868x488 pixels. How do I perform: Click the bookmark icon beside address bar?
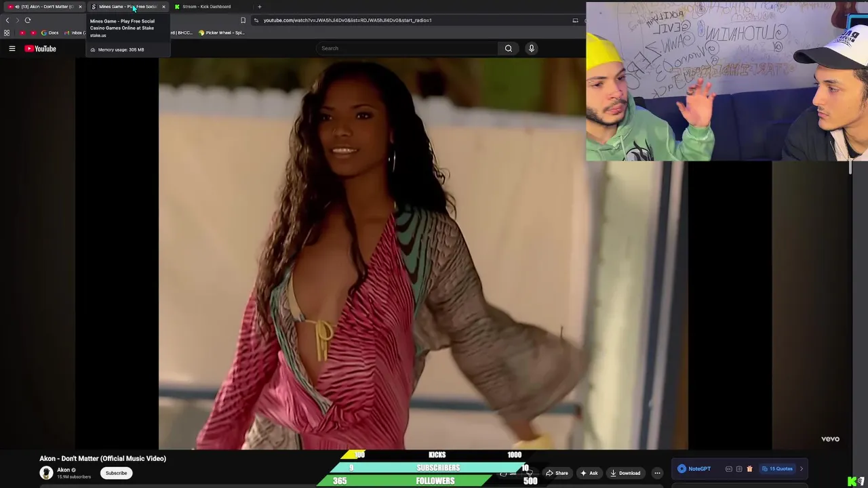coord(243,20)
